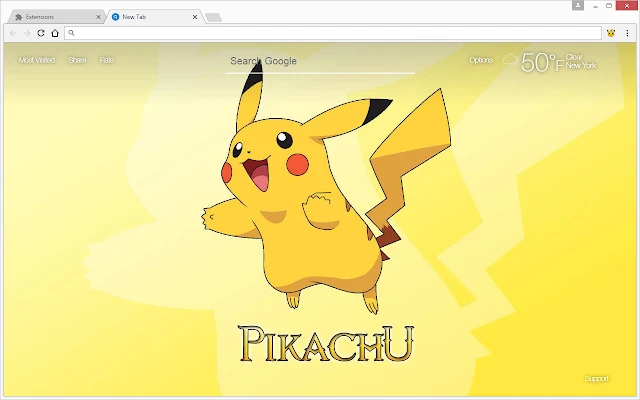
Task: Close the browser window
Action: click(x=627, y=6)
